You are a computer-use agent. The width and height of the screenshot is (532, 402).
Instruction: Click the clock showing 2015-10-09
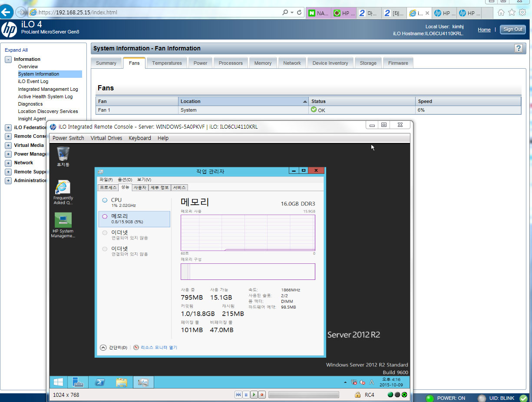tap(390, 382)
